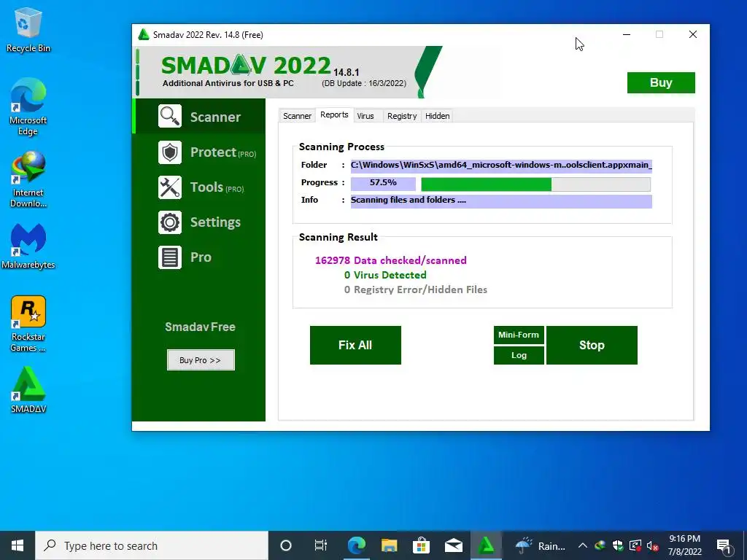Select the Scanner label in the sidebar
The height and width of the screenshot is (560, 747).
pyautogui.click(x=215, y=117)
